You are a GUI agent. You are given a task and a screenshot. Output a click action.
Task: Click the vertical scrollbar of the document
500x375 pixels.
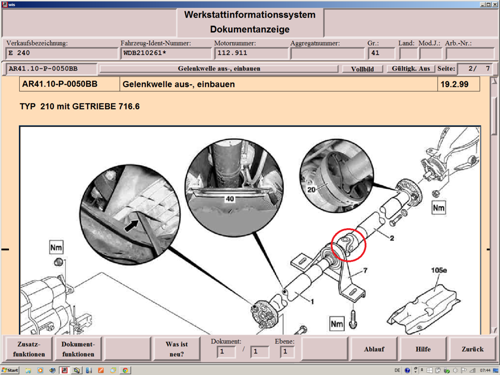tap(494, 205)
